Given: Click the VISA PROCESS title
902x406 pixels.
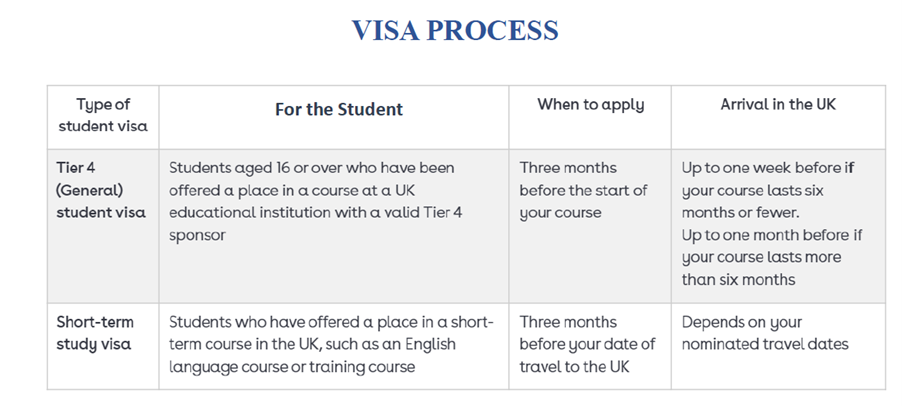Looking at the screenshot, I should [x=454, y=30].
